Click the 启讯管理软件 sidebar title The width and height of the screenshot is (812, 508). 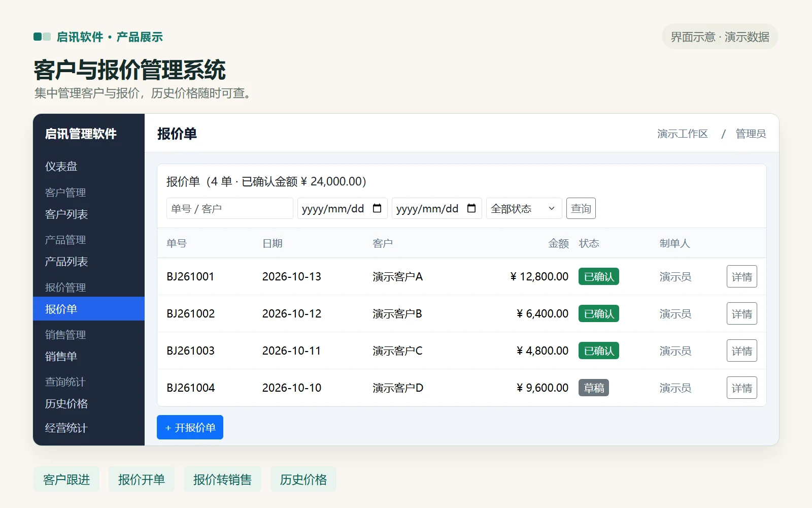[x=81, y=134]
